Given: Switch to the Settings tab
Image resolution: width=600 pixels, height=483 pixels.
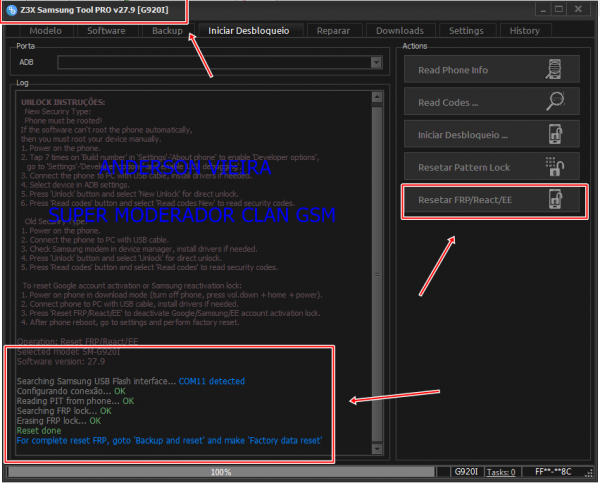Looking at the screenshot, I should [466, 31].
